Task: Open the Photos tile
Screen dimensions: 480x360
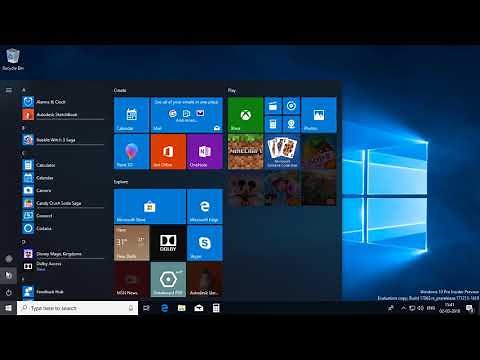Action: point(319,115)
